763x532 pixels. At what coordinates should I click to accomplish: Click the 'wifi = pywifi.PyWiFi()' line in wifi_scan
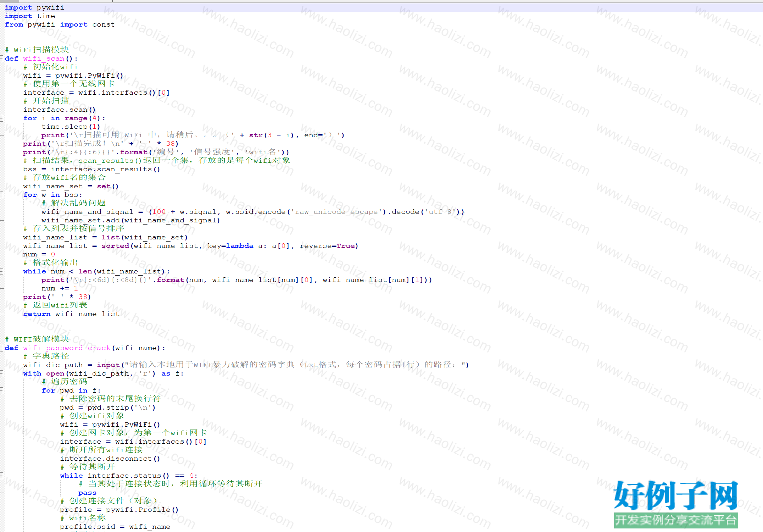[73, 76]
